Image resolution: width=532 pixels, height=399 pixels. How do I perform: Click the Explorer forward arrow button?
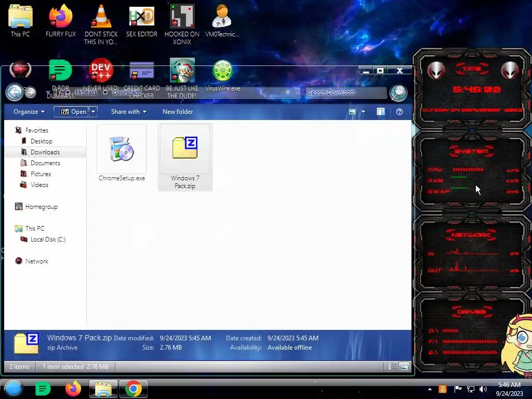[31, 92]
